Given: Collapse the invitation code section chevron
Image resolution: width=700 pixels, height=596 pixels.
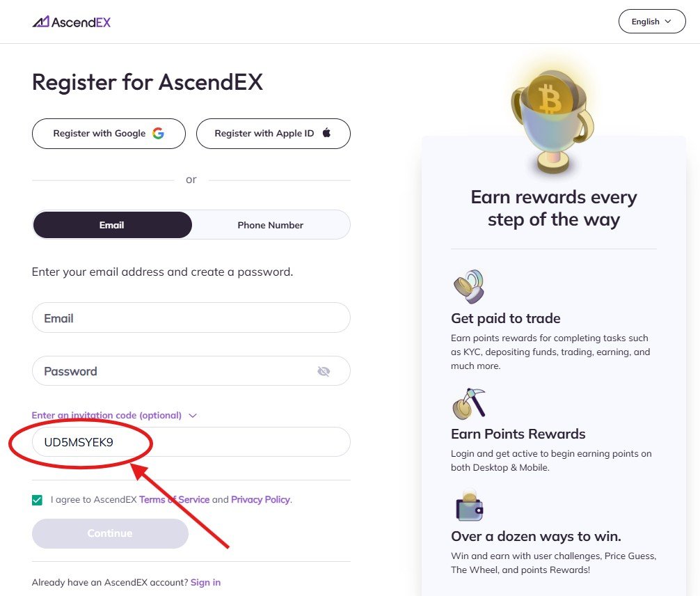Looking at the screenshot, I should (193, 416).
